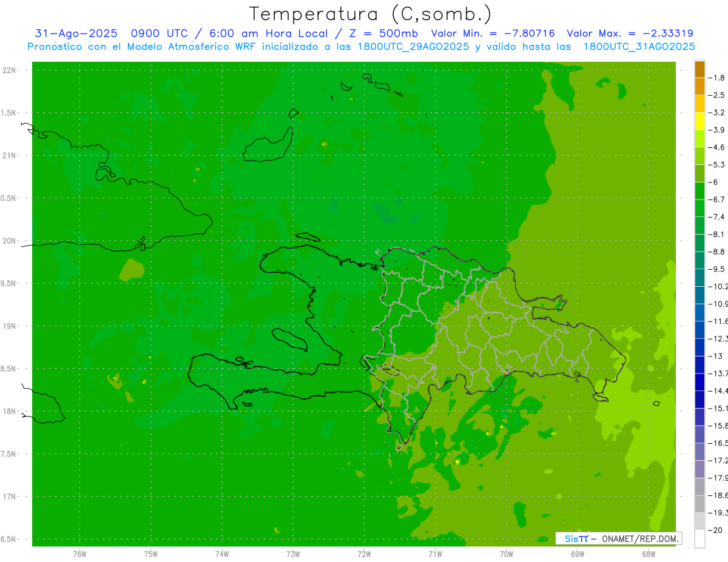Click the "-2.5" colorbar label

[717, 95]
